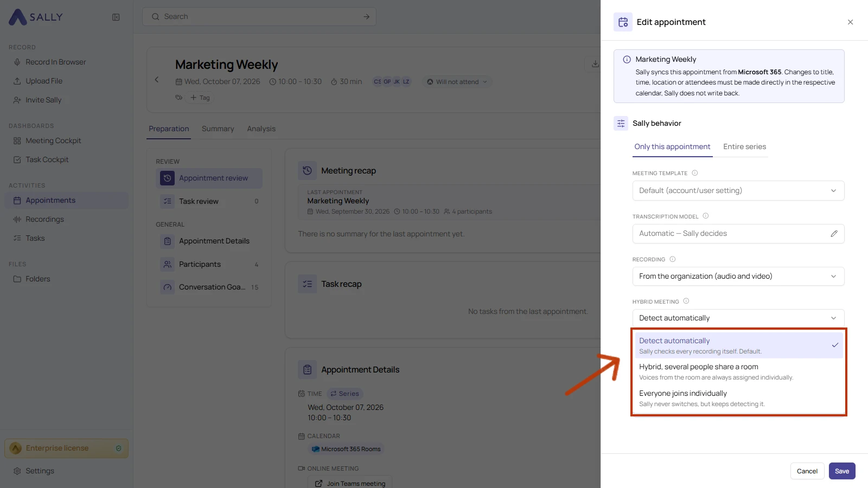The width and height of the screenshot is (868, 488).
Task: Open the Summary tab
Action: click(x=218, y=129)
